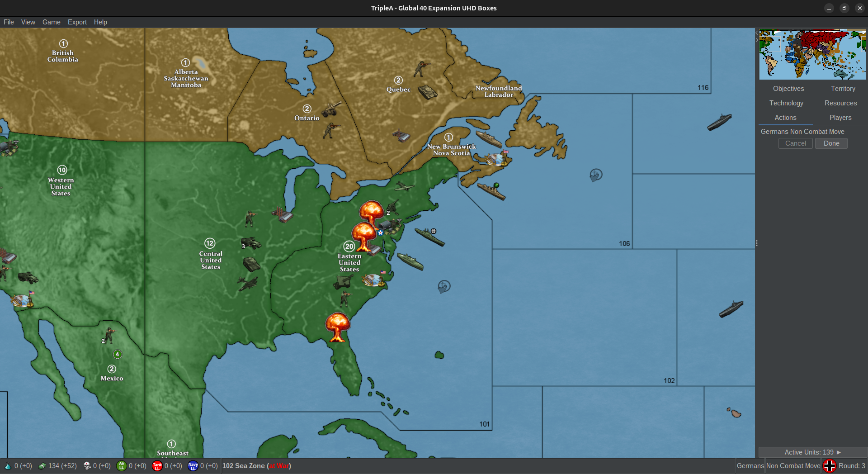The image size is (868, 474).
Task: Select the artillery unit in Ontario
Action: pyautogui.click(x=332, y=109)
